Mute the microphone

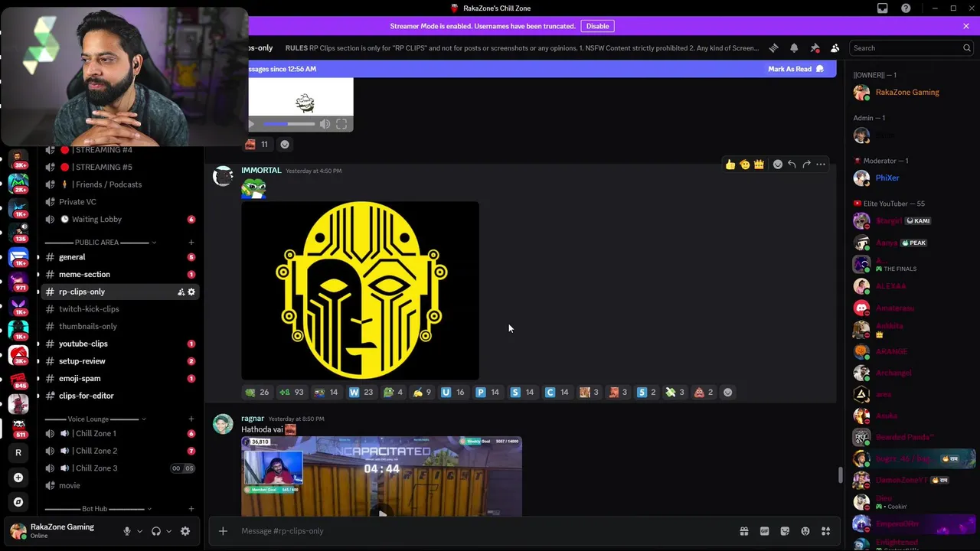[x=127, y=531]
